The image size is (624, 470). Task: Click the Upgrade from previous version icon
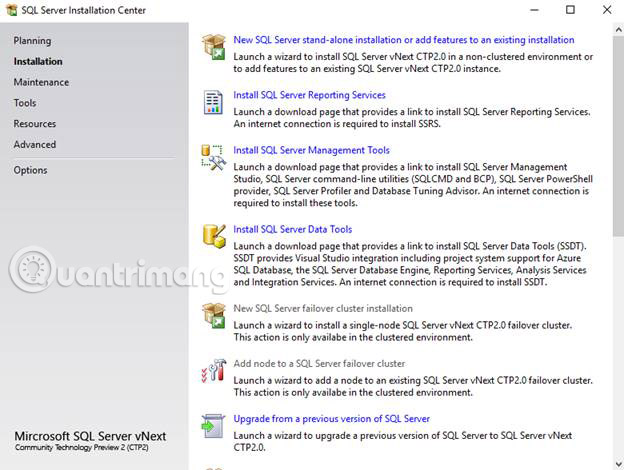point(213,424)
